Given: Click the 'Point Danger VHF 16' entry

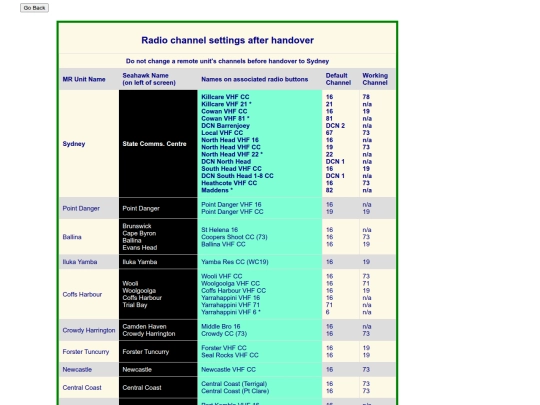Looking at the screenshot, I should [231, 205].
